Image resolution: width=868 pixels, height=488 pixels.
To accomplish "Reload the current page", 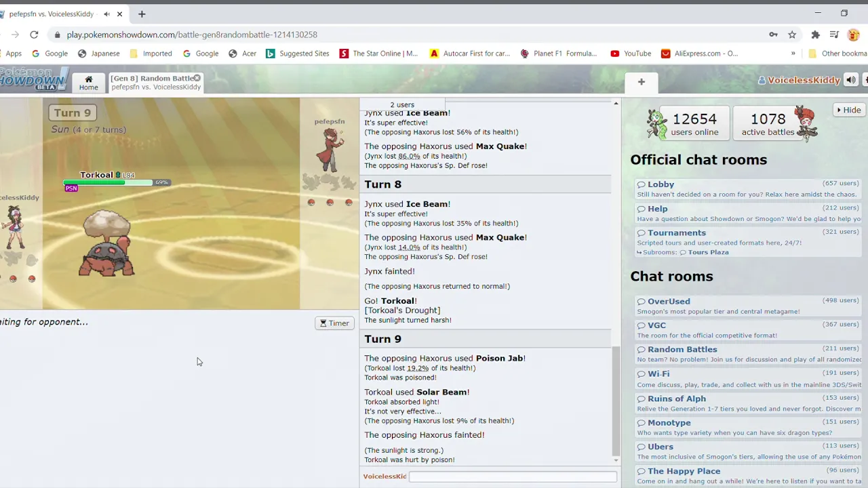I will (34, 35).
